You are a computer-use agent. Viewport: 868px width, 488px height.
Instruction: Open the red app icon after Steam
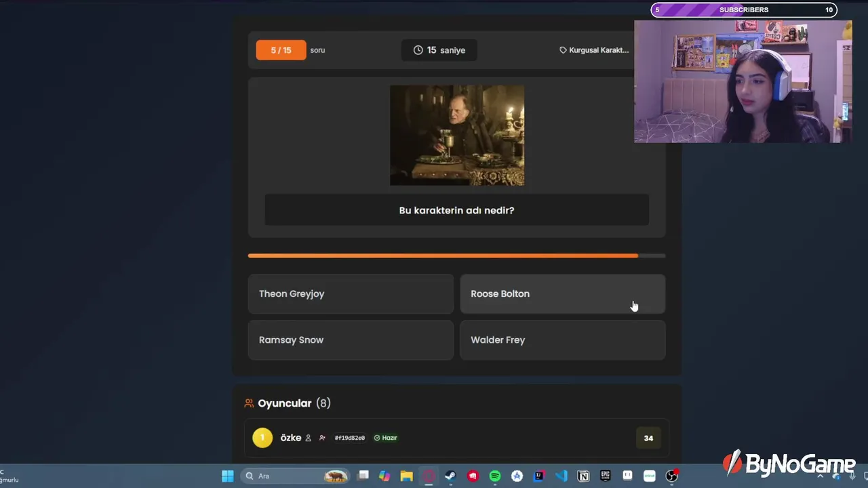pyautogui.click(x=473, y=476)
